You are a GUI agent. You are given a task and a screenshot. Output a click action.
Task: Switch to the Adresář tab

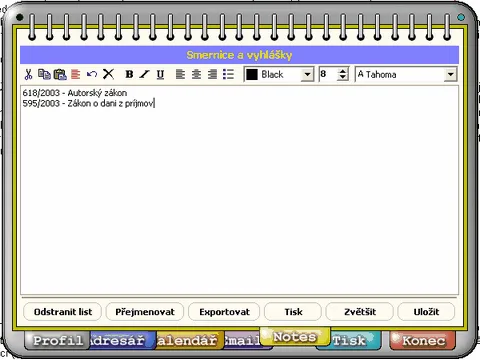(122, 341)
